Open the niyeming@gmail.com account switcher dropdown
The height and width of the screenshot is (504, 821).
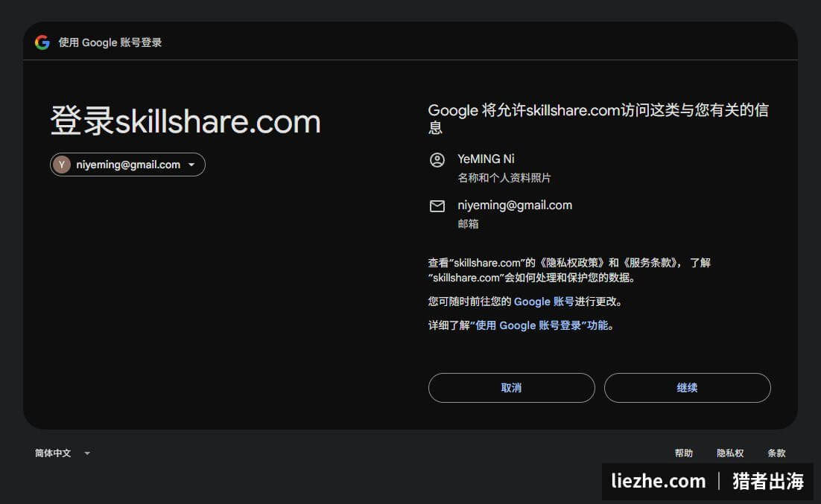pos(127,165)
